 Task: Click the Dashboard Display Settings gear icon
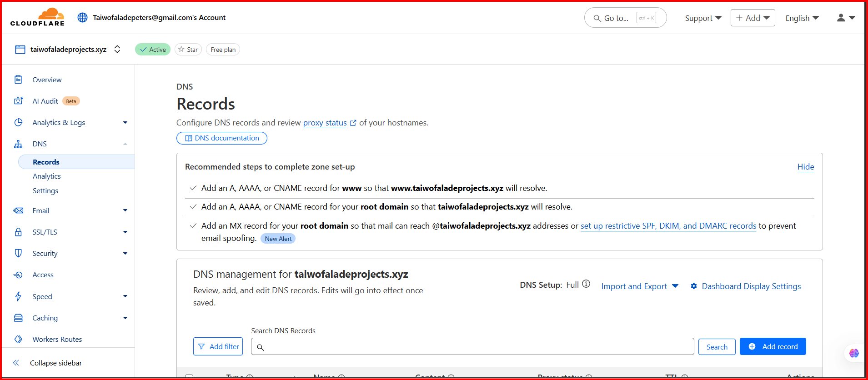pos(694,286)
